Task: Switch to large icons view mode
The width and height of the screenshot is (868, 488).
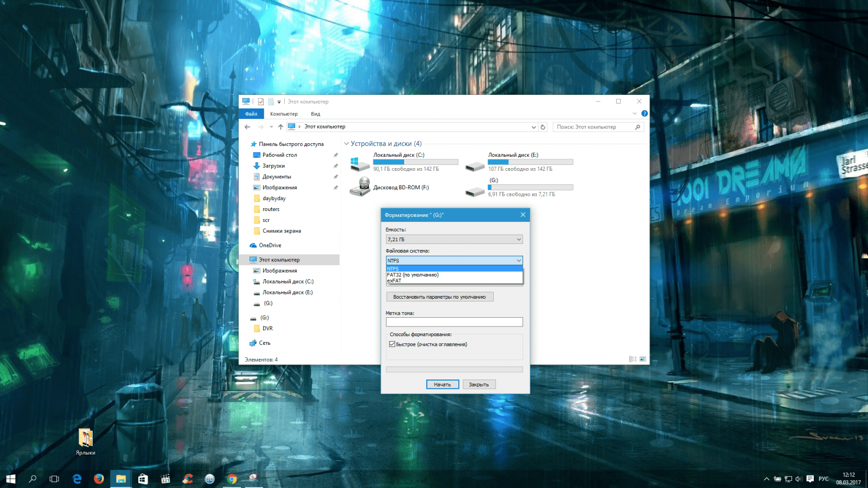Action: click(x=643, y=359)
